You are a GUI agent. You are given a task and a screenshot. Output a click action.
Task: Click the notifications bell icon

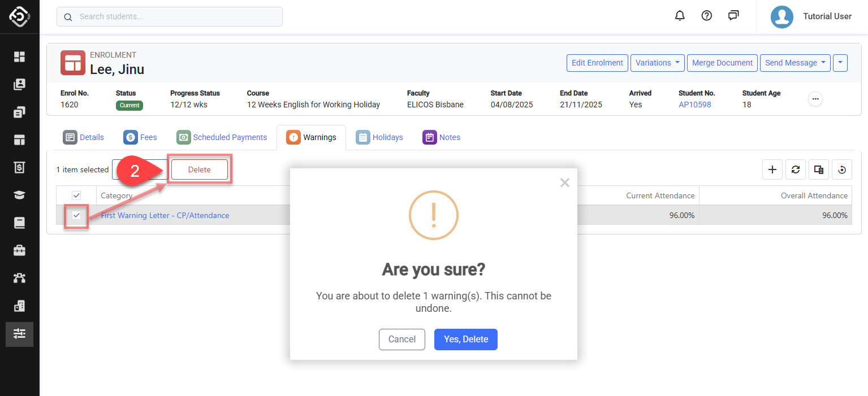click(x=680, y=16)
